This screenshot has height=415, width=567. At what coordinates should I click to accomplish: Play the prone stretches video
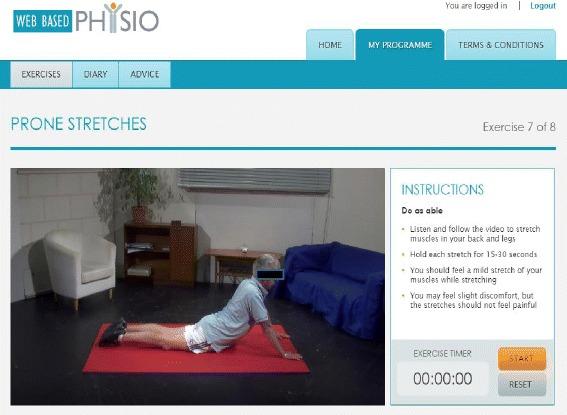[x=197, y=287]
